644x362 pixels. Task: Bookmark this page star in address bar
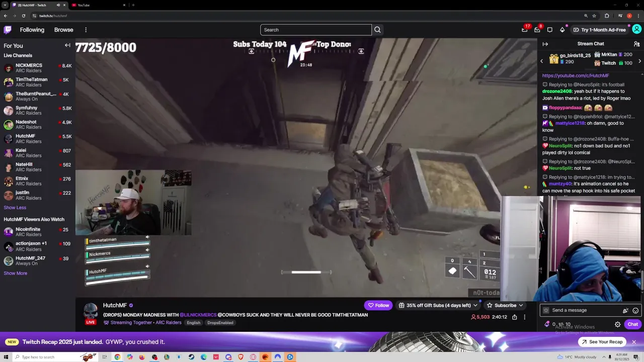[594, 16]
